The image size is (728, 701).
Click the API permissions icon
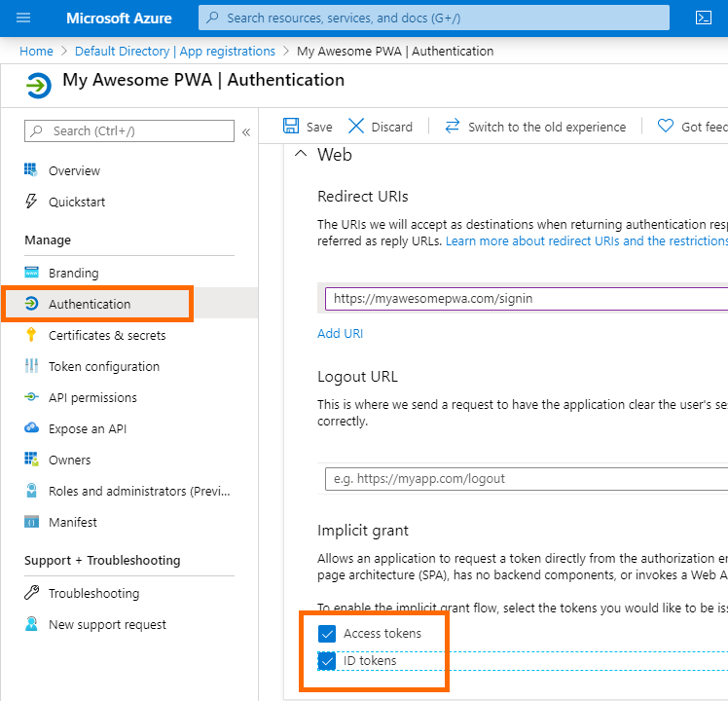31,396
